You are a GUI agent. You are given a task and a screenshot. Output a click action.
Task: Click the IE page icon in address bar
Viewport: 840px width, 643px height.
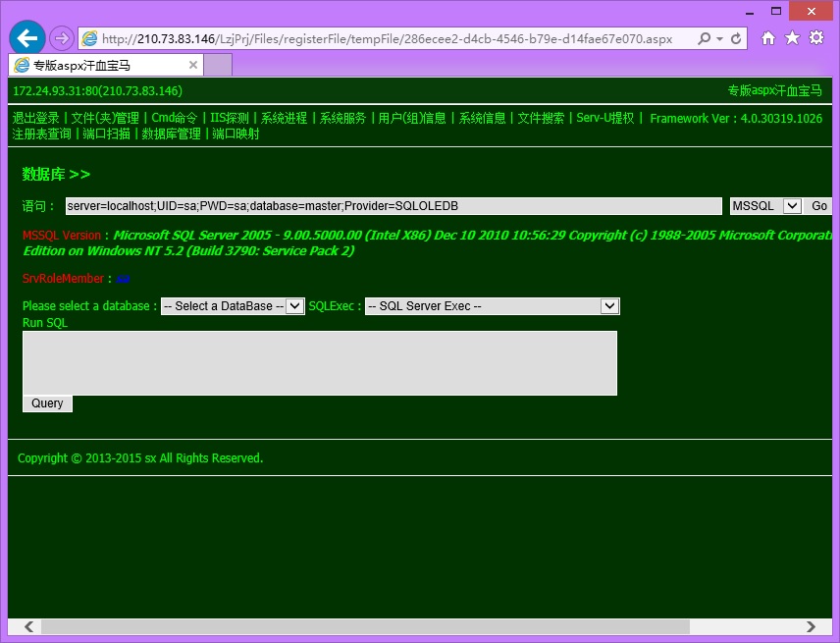pyautogui.click(x=89, y=38)
